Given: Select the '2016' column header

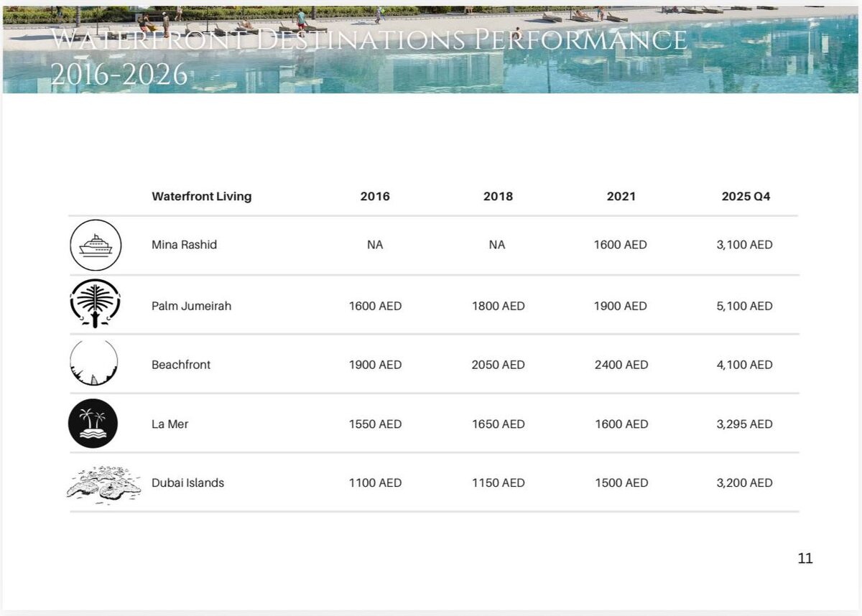Looking at the screenshot, I should (x=375, y=196).
